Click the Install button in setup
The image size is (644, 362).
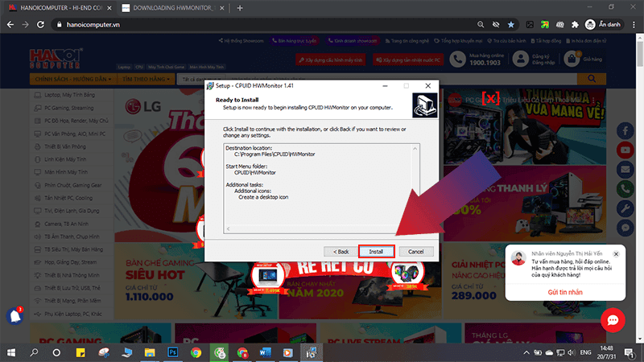click(377, 251)
